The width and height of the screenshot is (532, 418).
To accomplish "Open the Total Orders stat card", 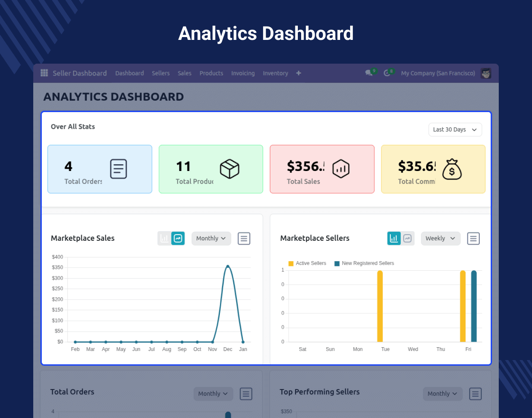I will pyautogui.click(x=100, y=169).
